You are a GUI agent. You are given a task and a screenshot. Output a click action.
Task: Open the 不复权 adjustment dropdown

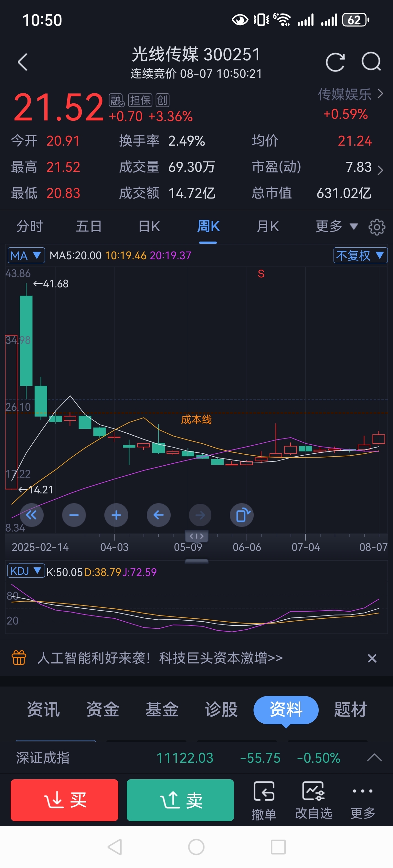[360, 255]
